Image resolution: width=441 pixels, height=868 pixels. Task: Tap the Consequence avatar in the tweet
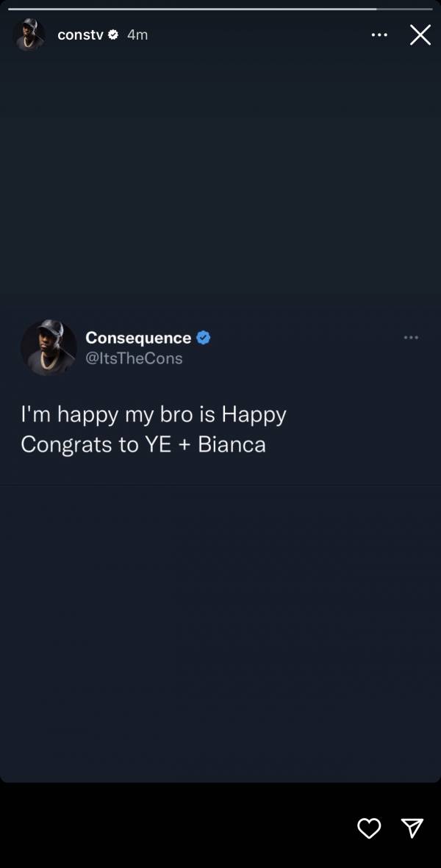(49, 347)
